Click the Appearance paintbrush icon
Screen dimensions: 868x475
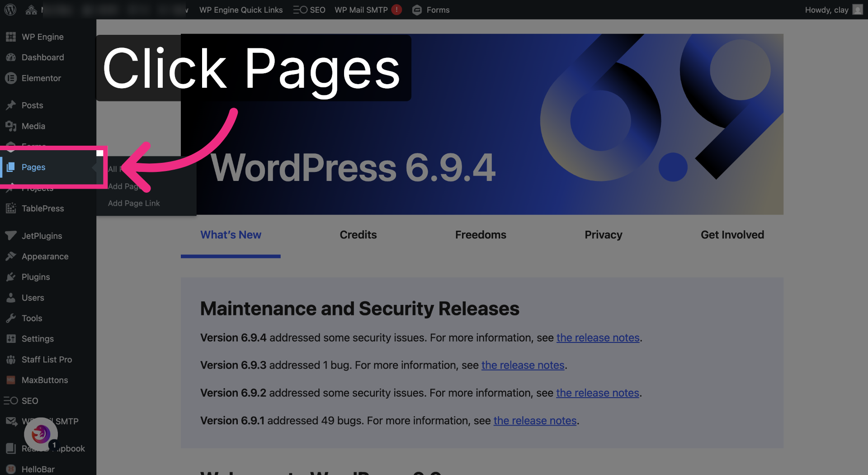click(11, 256)
